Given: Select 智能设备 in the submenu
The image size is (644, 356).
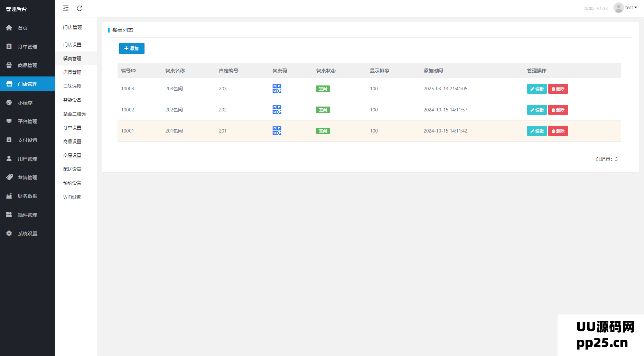Looking at the screenshot, I should pos(72,100).
